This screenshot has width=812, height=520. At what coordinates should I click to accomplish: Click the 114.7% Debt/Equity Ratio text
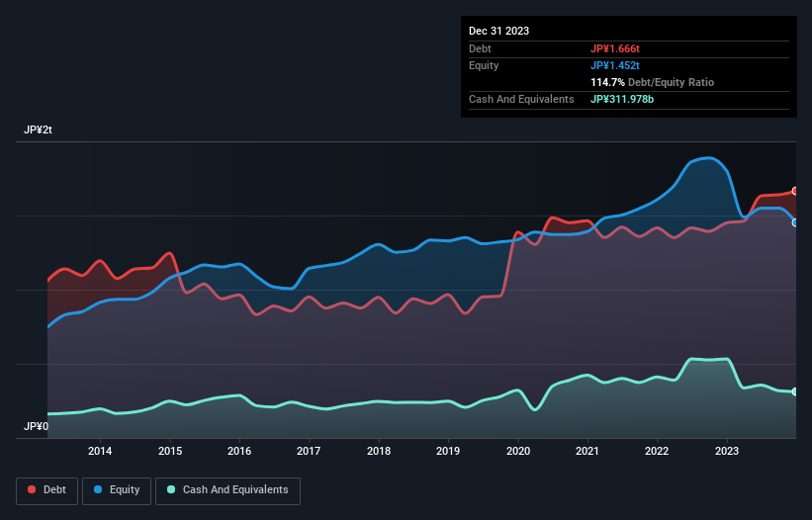point(652,82)
